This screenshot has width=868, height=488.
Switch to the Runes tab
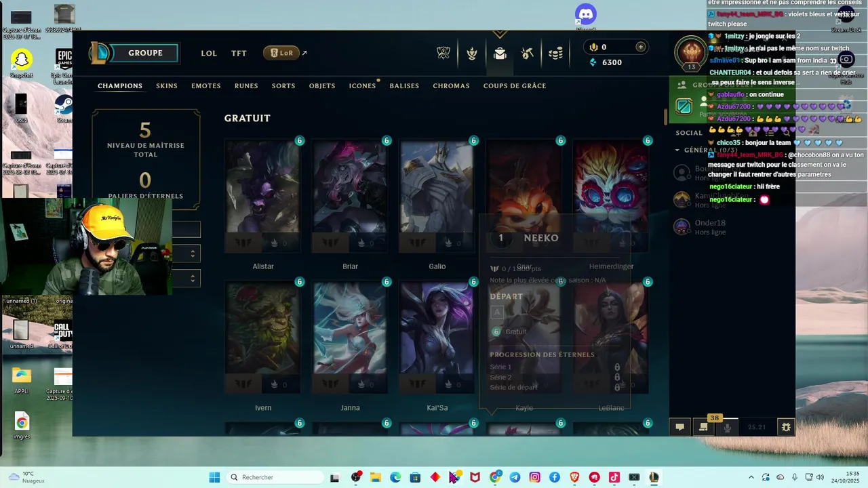point(246,86)
